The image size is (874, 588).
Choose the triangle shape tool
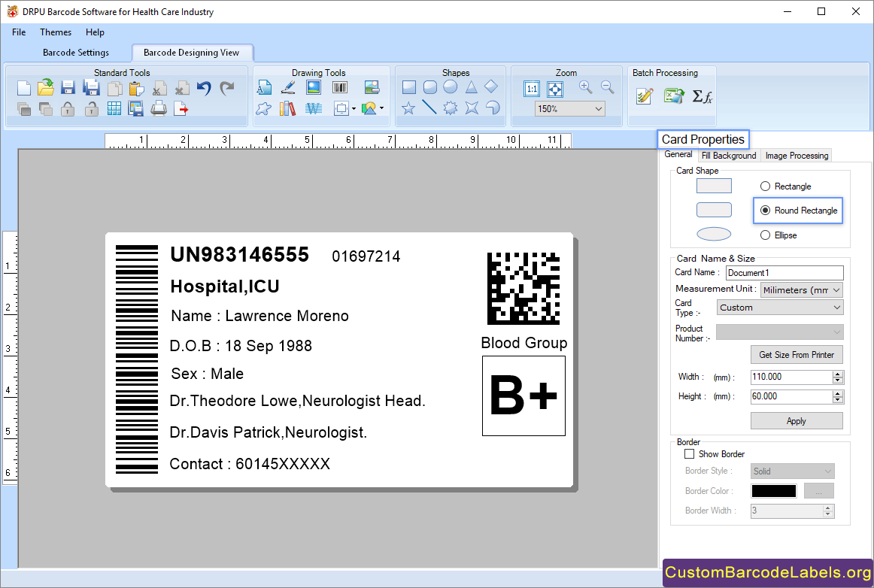pos(471,87)
